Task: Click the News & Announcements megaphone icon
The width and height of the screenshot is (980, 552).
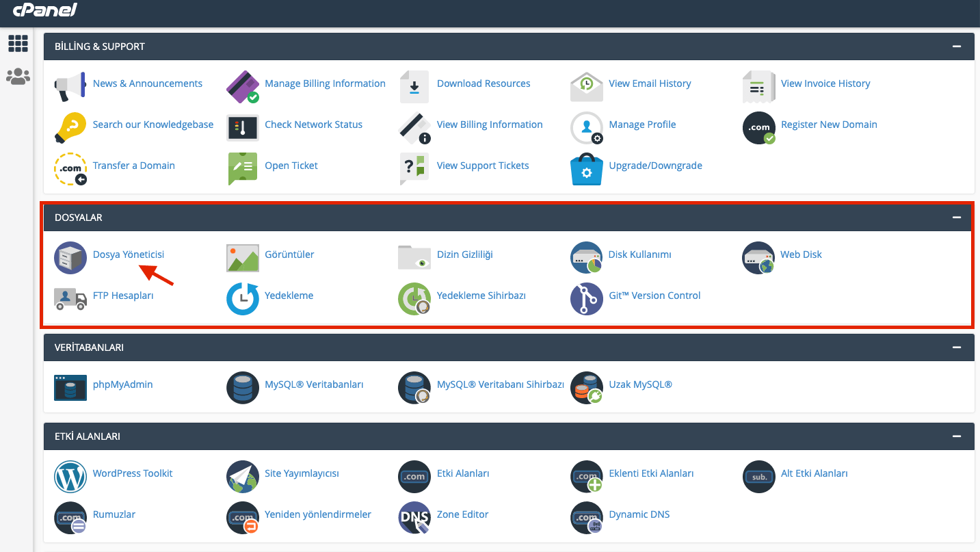Action: coord(70,87)
